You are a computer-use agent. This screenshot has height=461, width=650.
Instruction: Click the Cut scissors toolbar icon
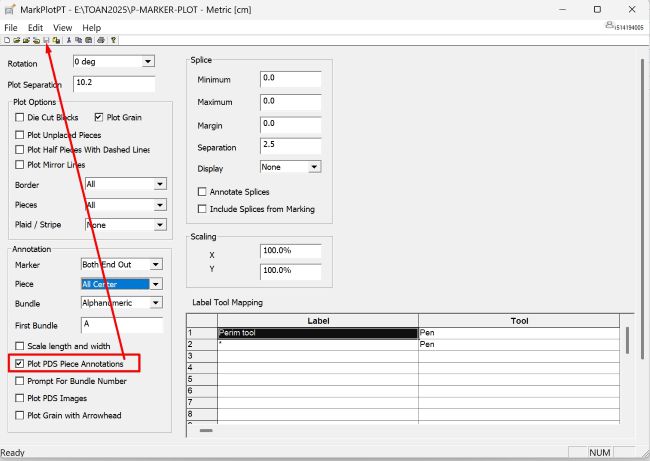[x=69, y=40]
